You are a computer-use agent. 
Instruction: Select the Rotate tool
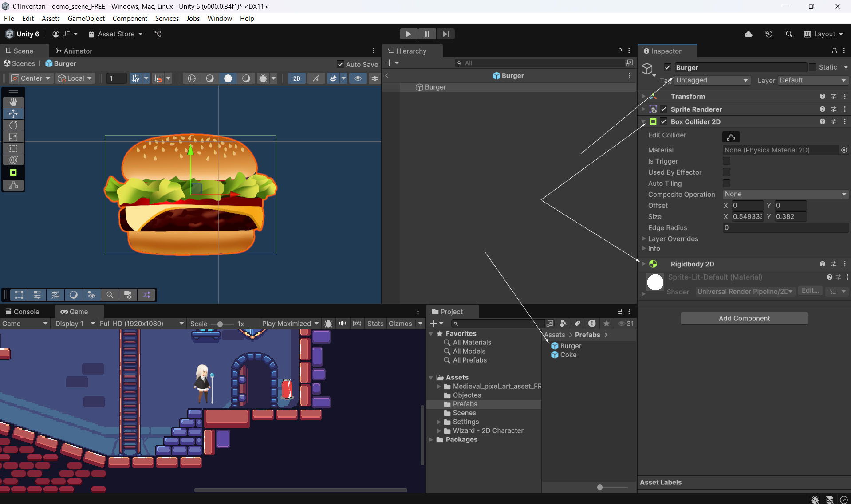[x=13, y=125]
